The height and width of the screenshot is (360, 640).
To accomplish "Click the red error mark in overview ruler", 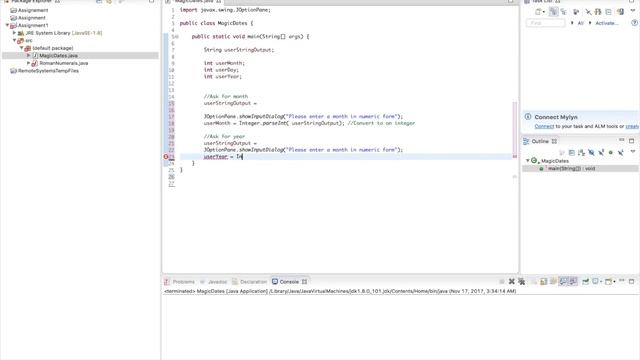I will tap(515, 157).
